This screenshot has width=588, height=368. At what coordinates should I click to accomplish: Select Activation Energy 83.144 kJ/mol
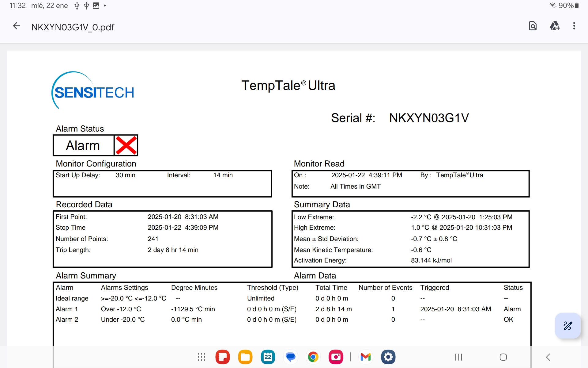click(x=431, y=260)
